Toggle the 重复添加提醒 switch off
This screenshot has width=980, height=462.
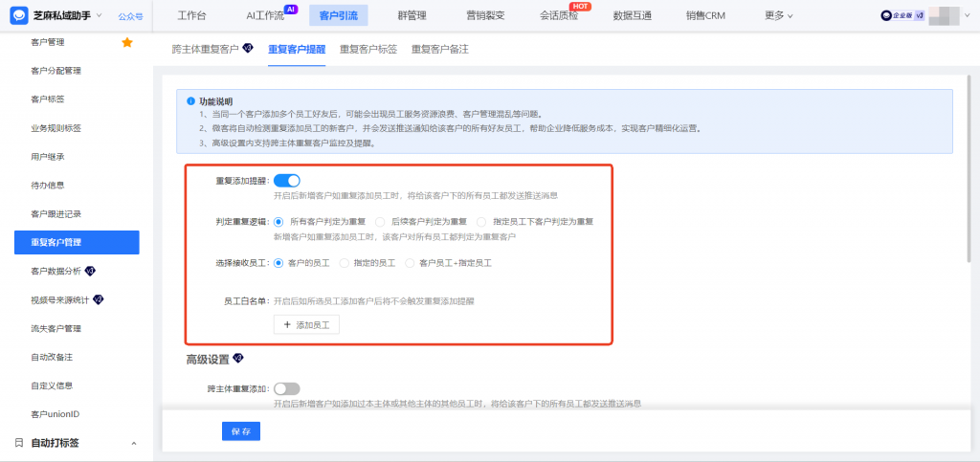(x=287, y=181)
